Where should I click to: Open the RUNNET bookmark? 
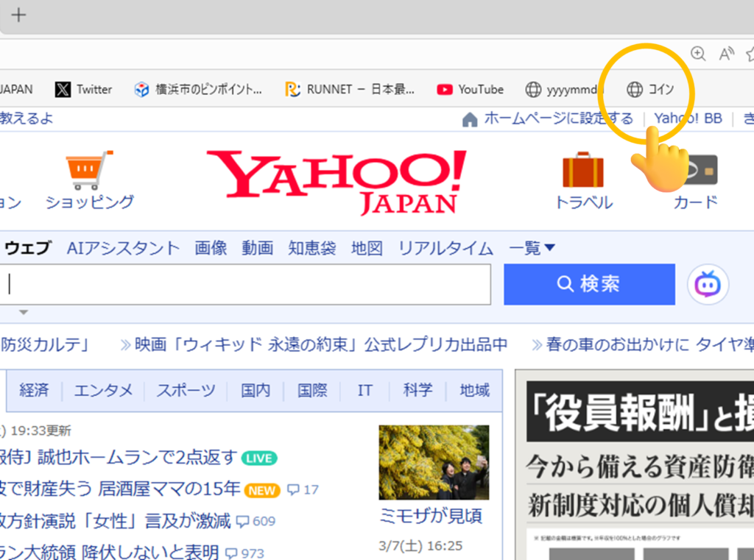(350, 90)
